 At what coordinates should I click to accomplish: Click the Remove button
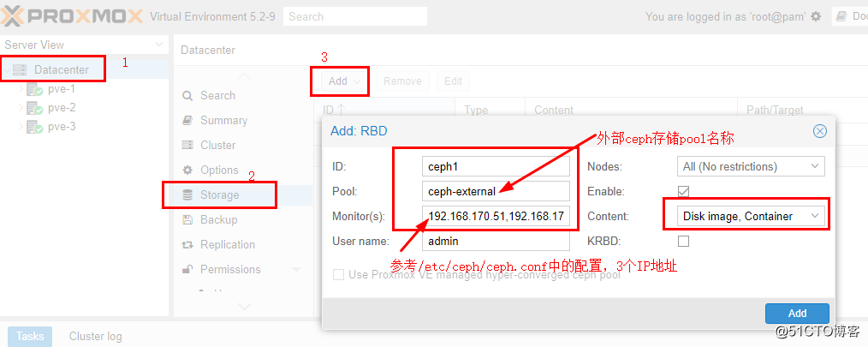pos(402,81)
